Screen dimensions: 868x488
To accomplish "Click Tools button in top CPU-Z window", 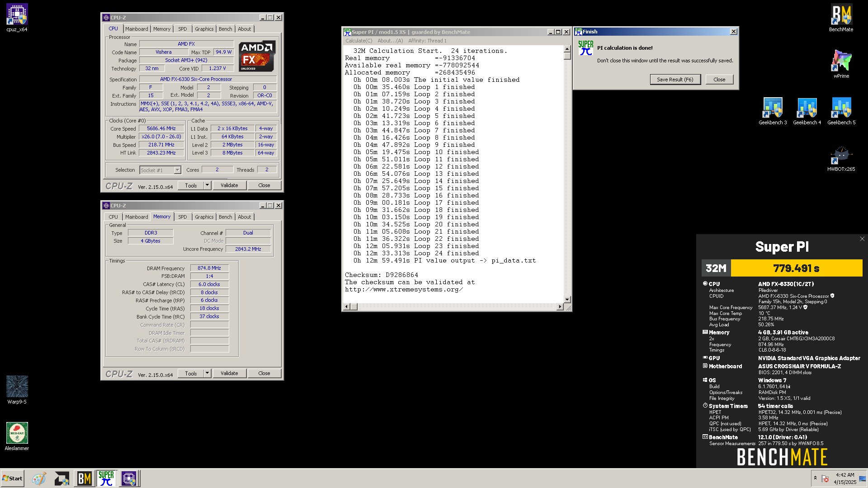I will tap(191, 186).
